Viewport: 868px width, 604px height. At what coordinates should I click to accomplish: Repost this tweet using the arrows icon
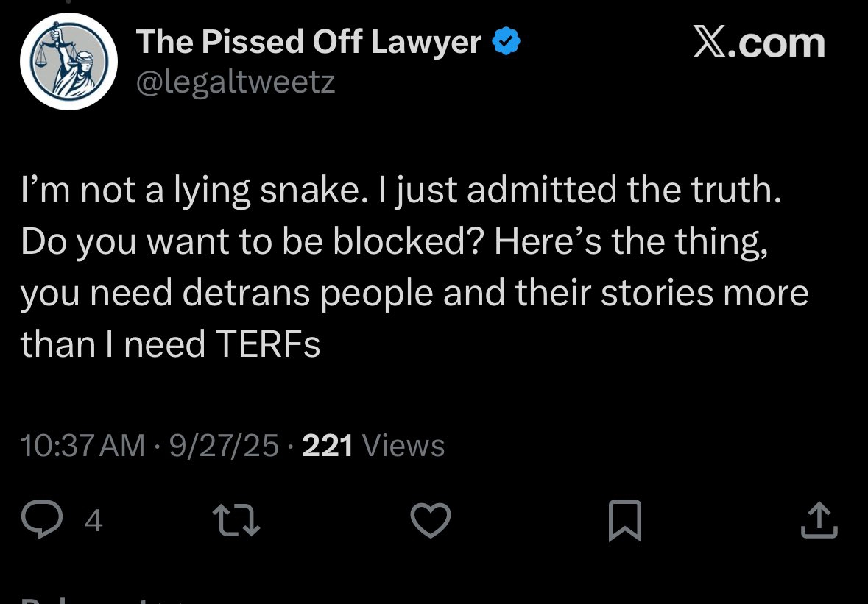click(236, 521)
